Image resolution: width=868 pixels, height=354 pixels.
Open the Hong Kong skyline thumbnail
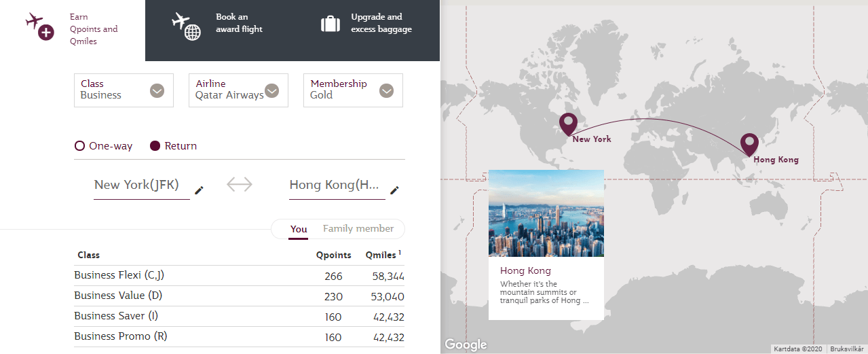click(x=546, y=213)
